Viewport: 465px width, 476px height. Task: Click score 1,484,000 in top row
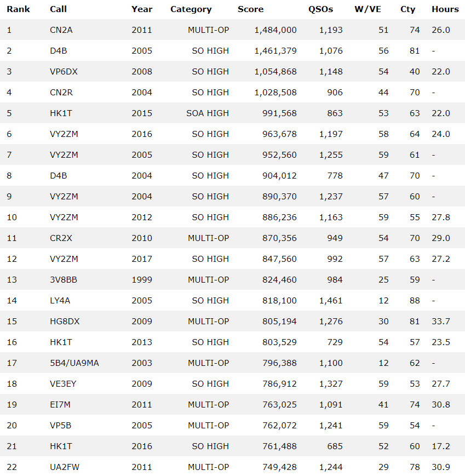(x=275, y=30)
